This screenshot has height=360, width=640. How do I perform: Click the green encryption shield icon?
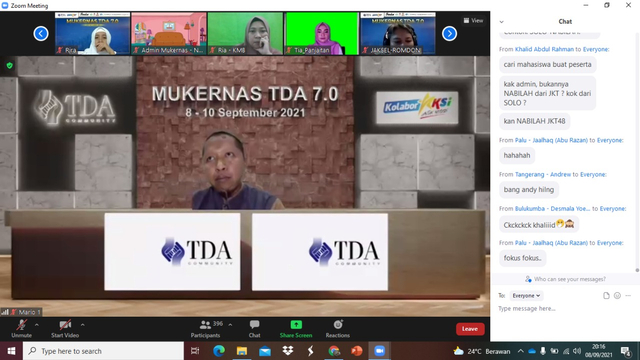click(x=10, y=65)
